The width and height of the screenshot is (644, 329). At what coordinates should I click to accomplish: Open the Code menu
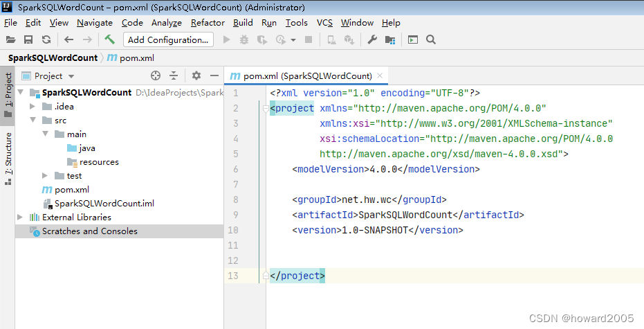coord(132,23)
